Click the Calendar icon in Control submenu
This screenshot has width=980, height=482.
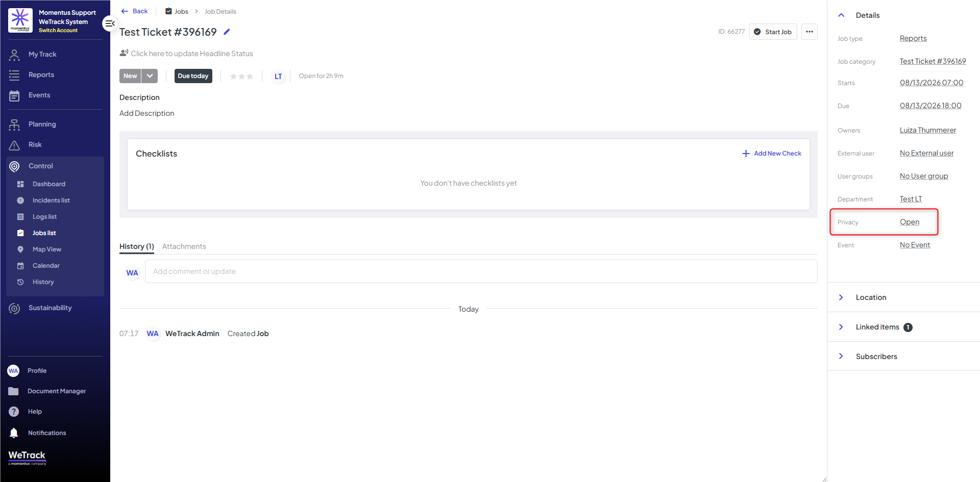(x=20, y=266)
